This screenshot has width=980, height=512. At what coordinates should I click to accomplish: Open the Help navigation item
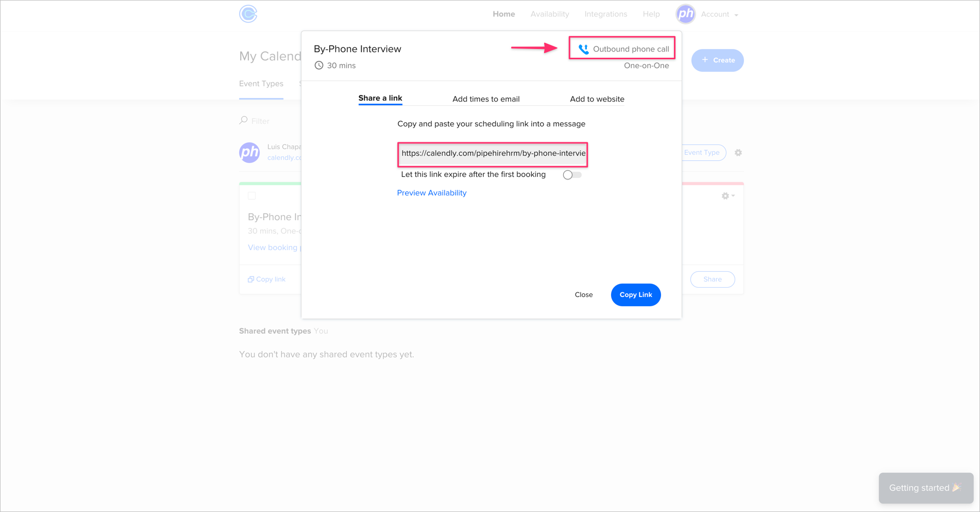651,14
